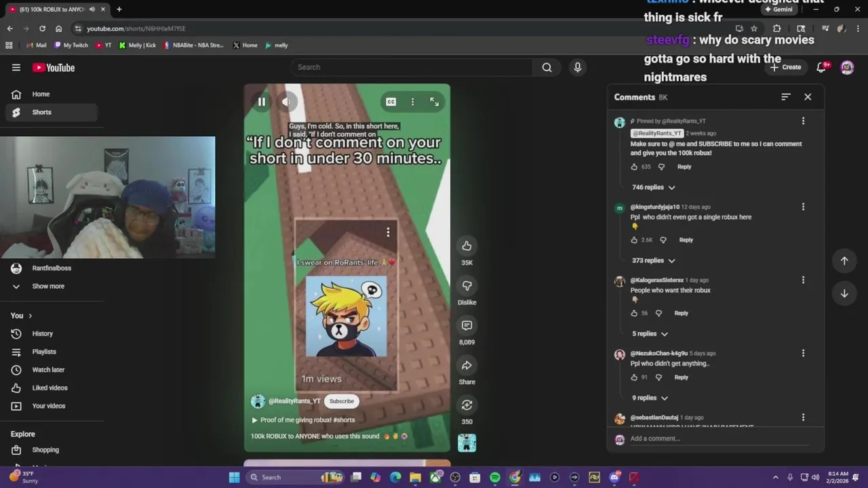Select Shorts in sidebar
868x488 pixels.
(x=53, y=113)
